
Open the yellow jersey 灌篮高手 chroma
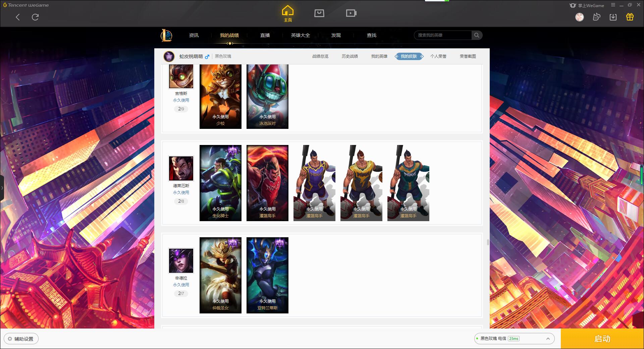(361, 183)
